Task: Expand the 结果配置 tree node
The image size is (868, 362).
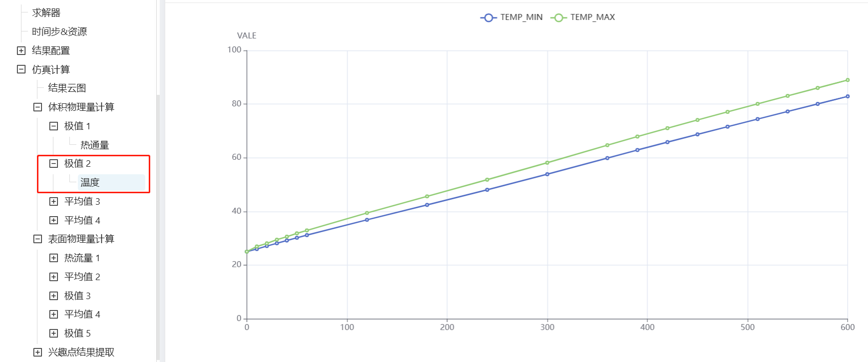Action: (x=21, y=50)
